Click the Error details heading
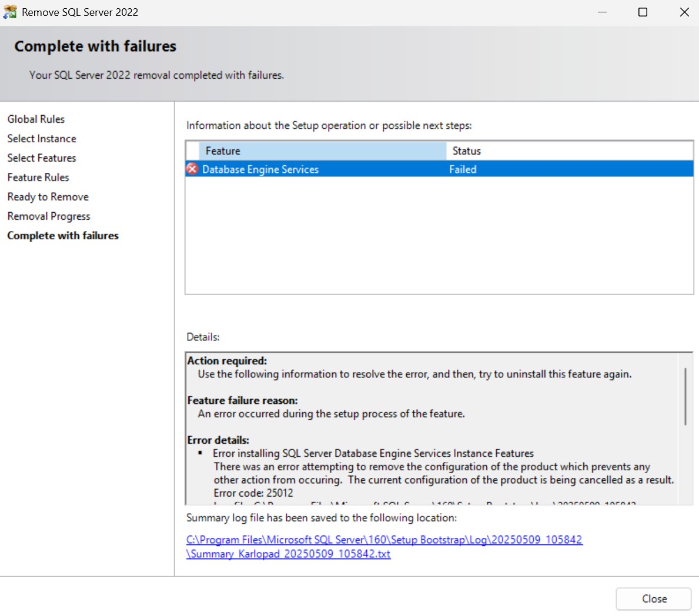The width and height of the screenshot is (699, 616). point(218,440)
